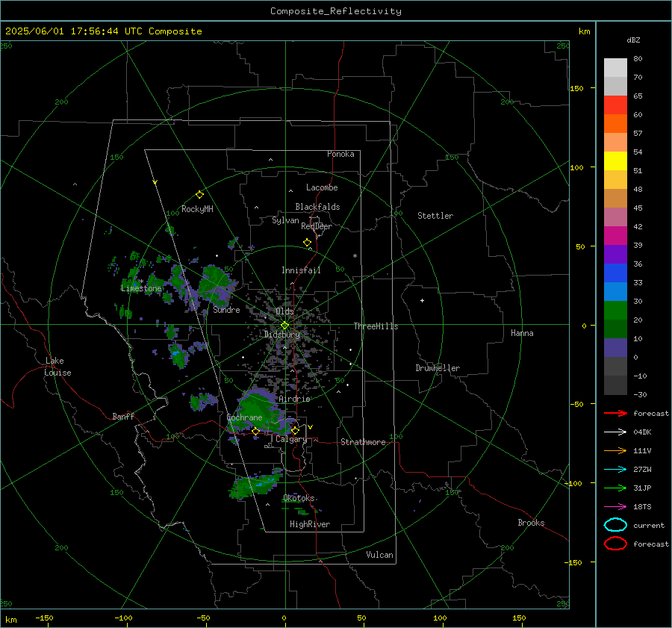Viewport: 672px width, 628px height.
Task: Click the purple swatch in dBZ legend
Action: tap(615, 254)
